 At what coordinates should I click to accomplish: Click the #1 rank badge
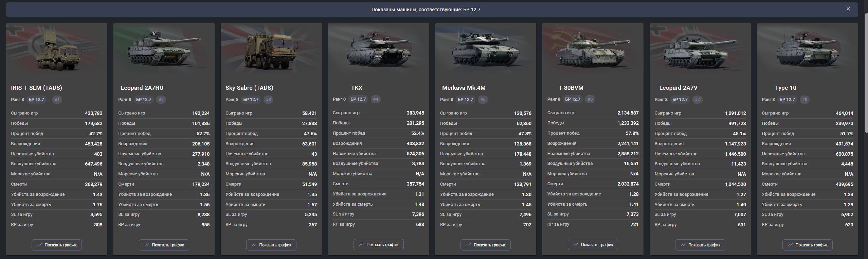click(57, 100)
